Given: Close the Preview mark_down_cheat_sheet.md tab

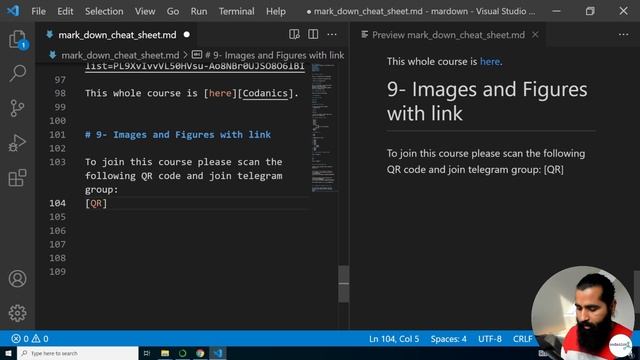Looking at the screenshot, I should (535, 35).
